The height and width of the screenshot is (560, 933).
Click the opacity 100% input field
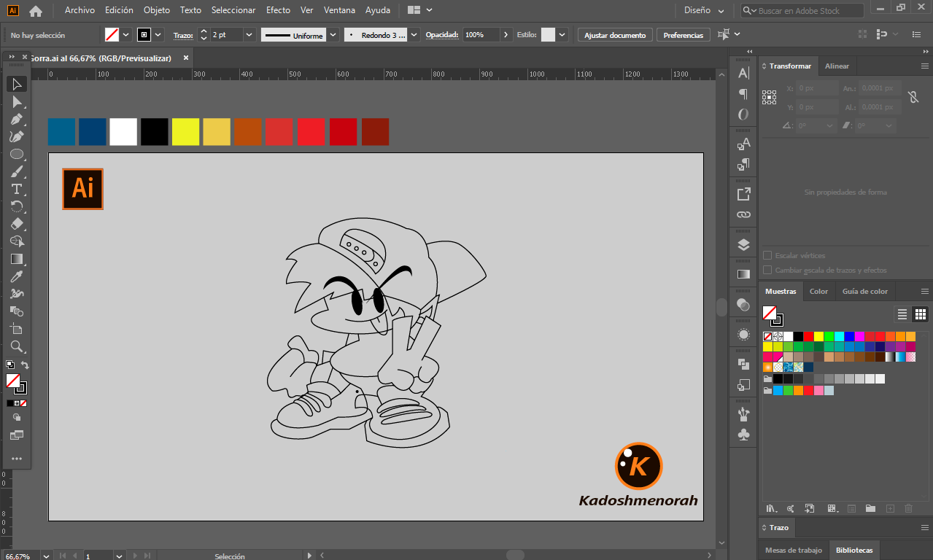pos(481,35)
